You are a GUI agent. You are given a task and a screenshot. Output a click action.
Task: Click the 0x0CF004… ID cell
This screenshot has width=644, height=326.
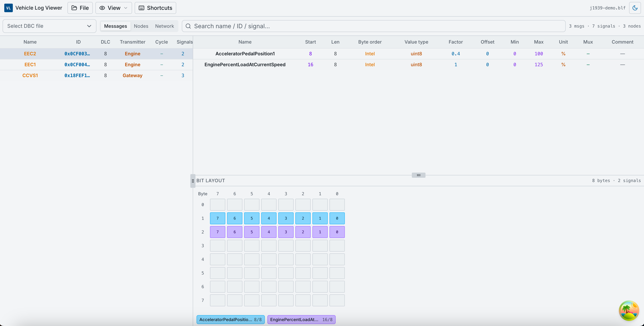pyautogui.click(x=77, y=65)
